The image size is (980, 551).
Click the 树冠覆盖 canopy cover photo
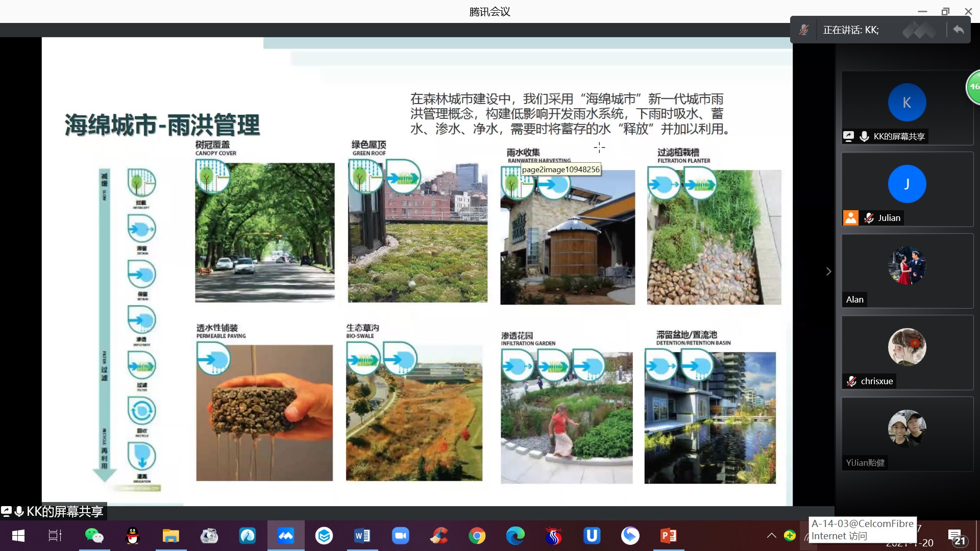click(265, 233)
